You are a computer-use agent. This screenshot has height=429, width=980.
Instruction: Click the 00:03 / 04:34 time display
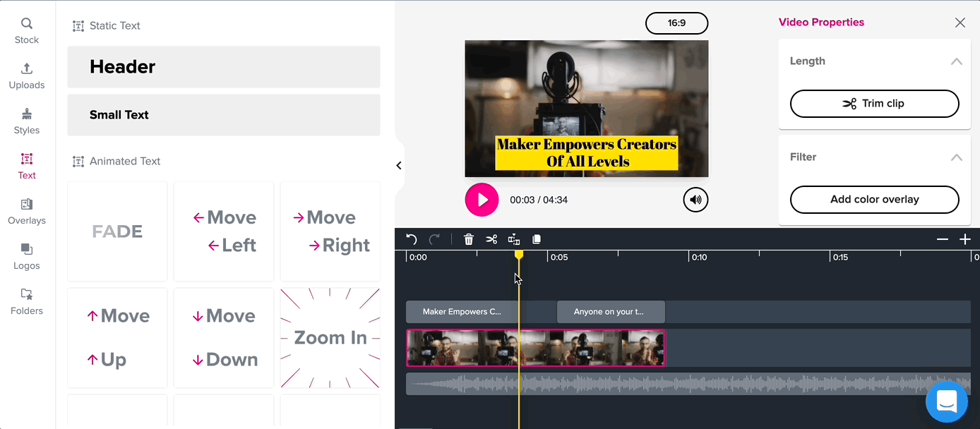(x=539, y=200)
